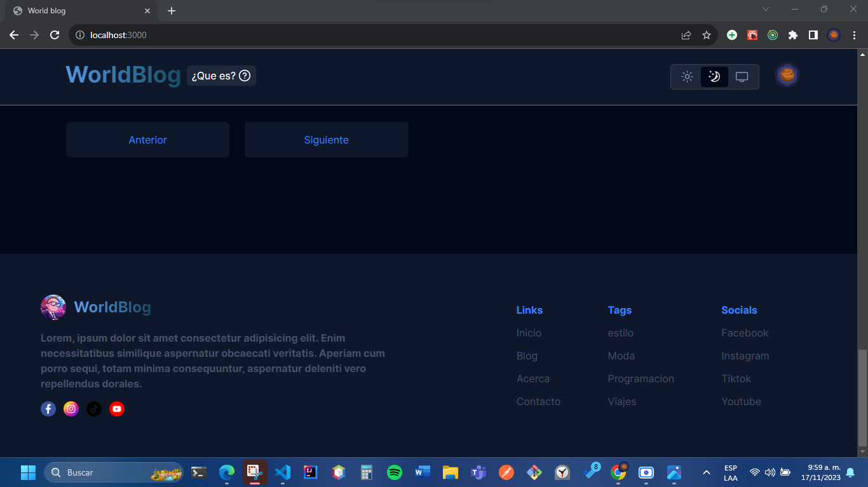Click the Instagram icon in the footer
The image size is (868, 487).
[x=71, y=409]
